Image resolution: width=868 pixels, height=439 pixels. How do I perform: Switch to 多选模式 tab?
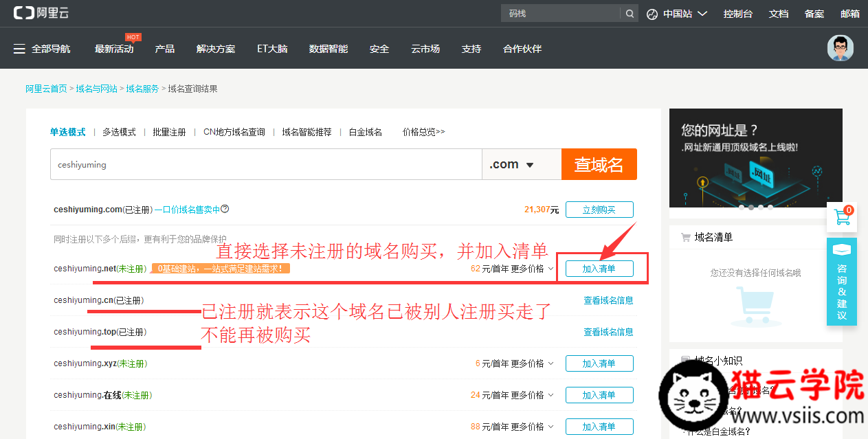point(120,132)
